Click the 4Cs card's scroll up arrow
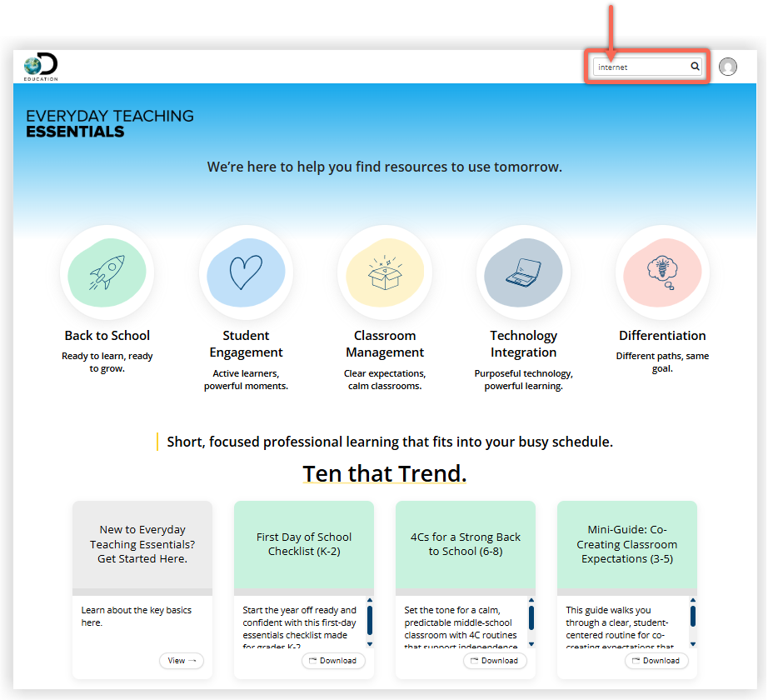This screenshot has width=768, height=700. pyautogui.click(x=531, y=600)
